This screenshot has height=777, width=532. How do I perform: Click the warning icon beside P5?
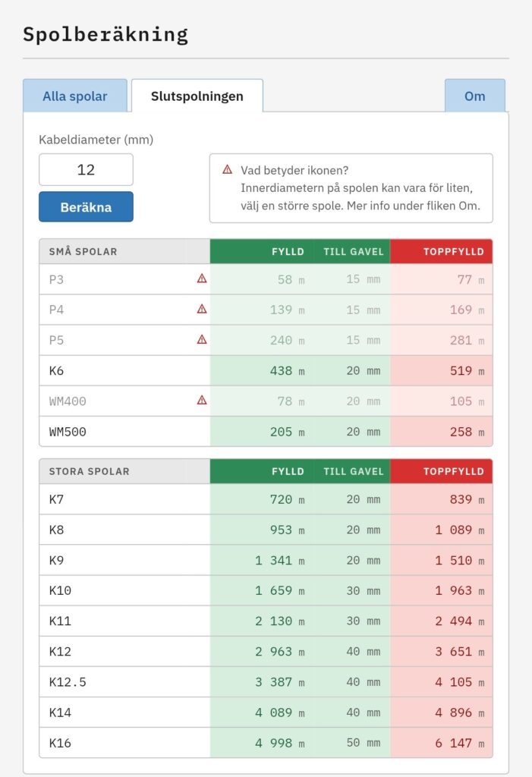(202, 340)
